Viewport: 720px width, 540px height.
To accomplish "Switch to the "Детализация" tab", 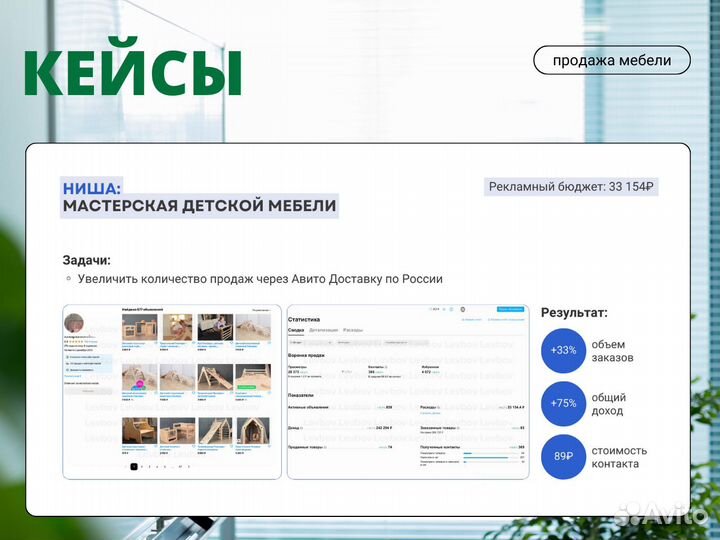I will click(x=324, y=330).
